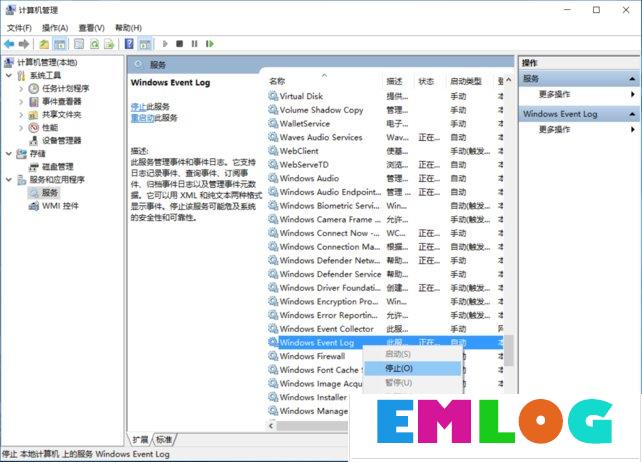Select the WalletService row
Viewport: 642px width, 462px height.
click(x=386, y=123)
